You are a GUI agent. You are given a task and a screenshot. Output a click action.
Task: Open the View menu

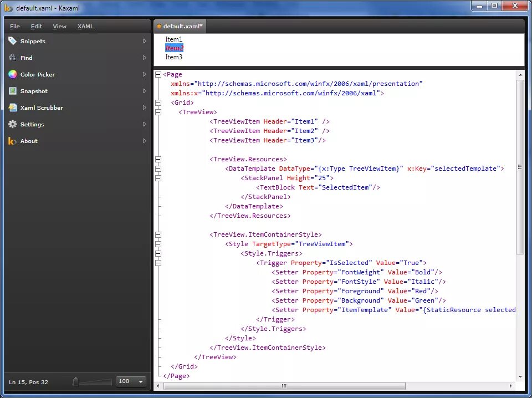[x=59, y=27]
